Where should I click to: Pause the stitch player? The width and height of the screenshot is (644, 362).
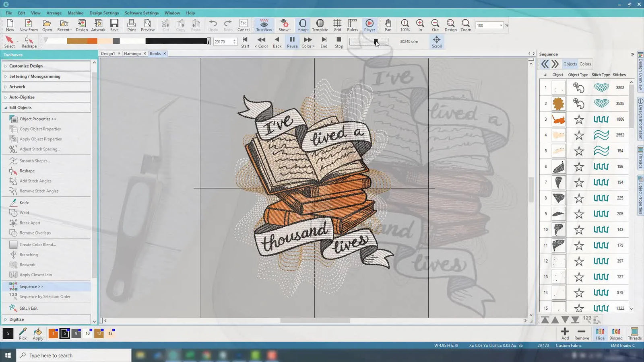[292, 41]
